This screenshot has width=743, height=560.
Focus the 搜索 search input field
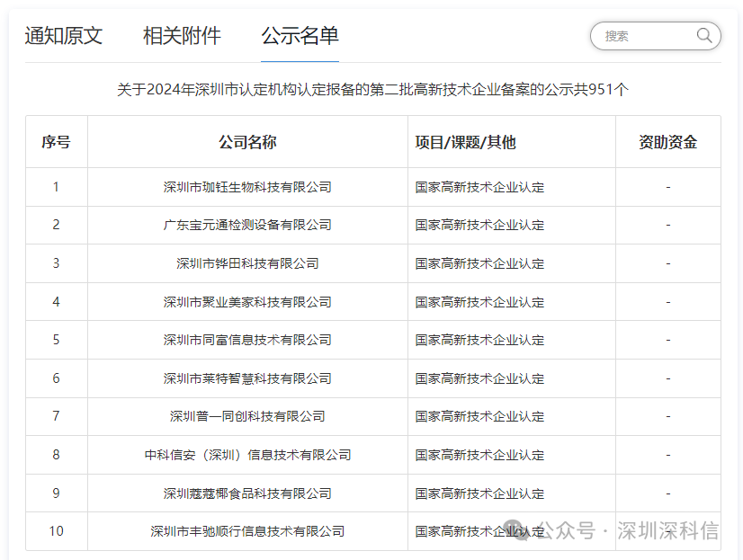656,36
